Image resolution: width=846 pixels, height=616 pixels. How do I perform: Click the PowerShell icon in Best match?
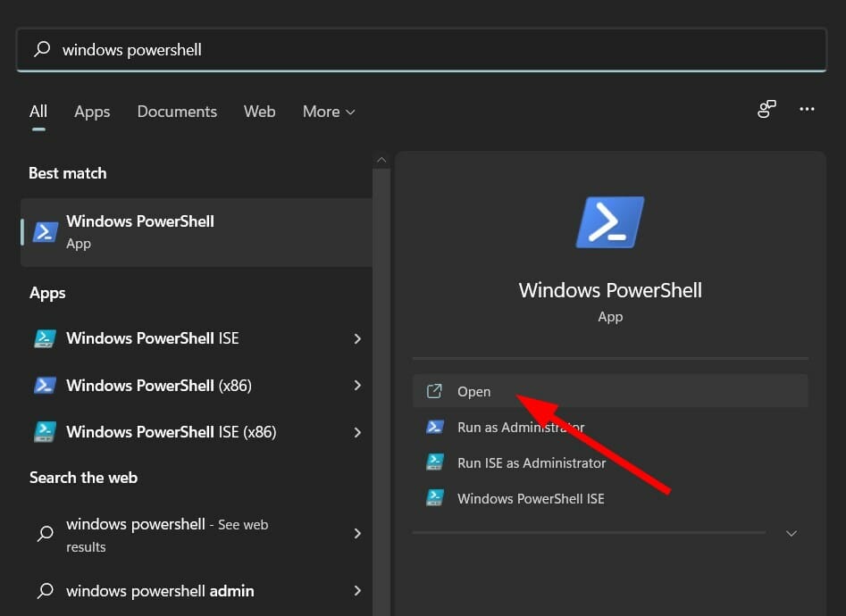coord(45,230)
